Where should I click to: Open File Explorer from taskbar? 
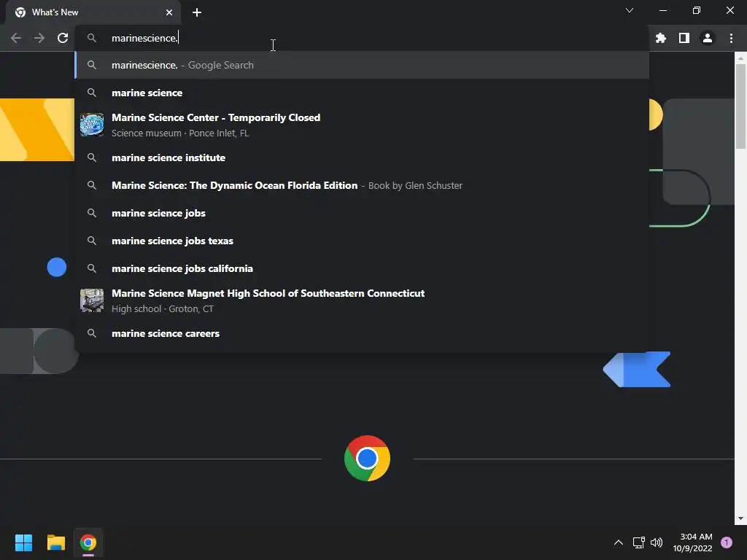click(x=55, y=542)
